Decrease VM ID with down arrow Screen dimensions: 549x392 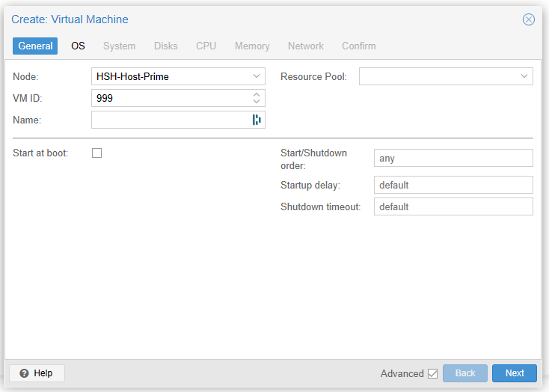[257, 102]
